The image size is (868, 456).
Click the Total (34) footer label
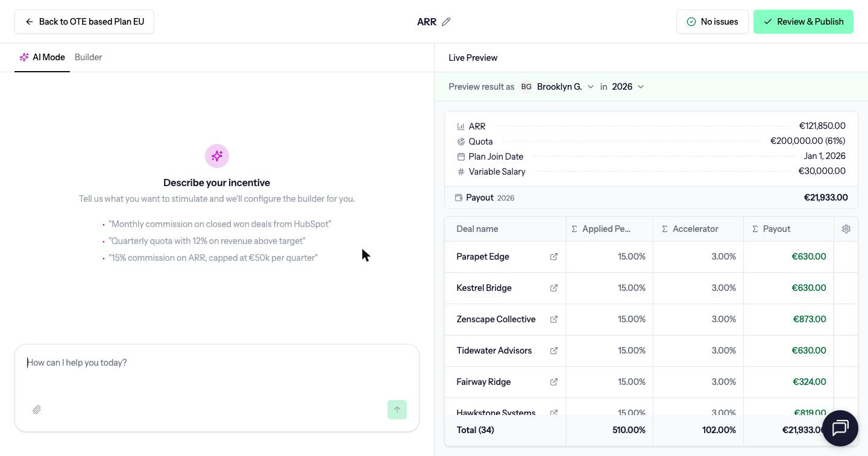[x=476, y=430]
